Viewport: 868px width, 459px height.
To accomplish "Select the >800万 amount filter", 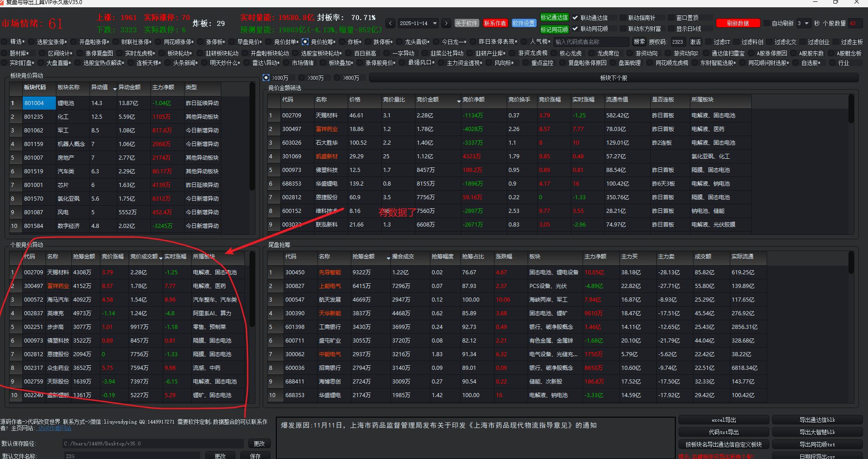I will (337, 78).
